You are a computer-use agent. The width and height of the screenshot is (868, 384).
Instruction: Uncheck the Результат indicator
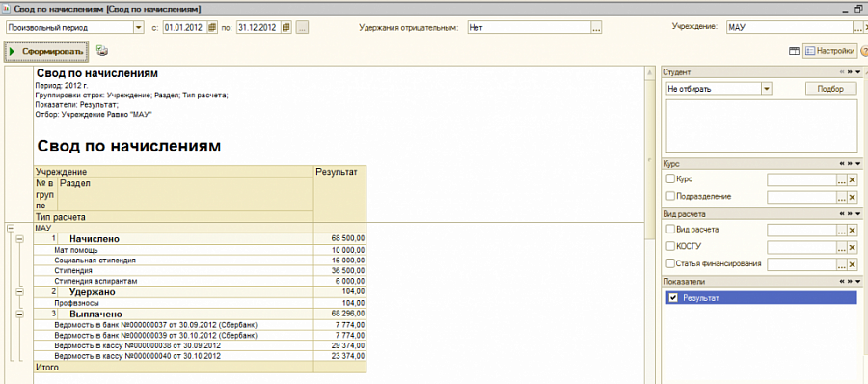[673, 298]
